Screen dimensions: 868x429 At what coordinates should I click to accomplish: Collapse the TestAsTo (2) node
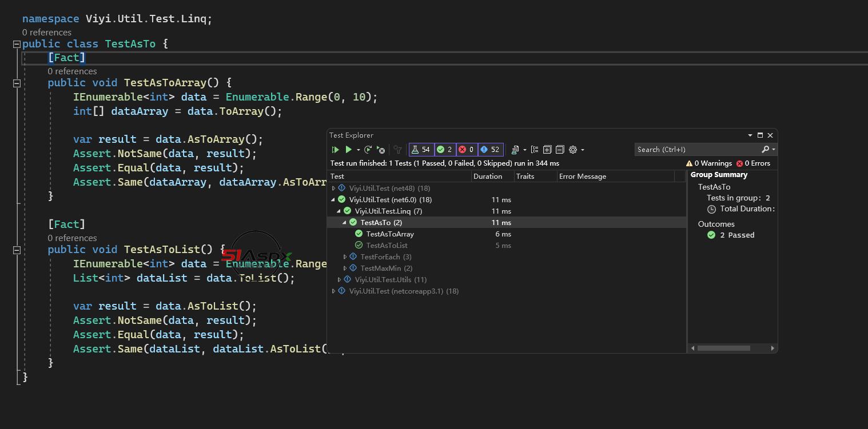[345, 222]
